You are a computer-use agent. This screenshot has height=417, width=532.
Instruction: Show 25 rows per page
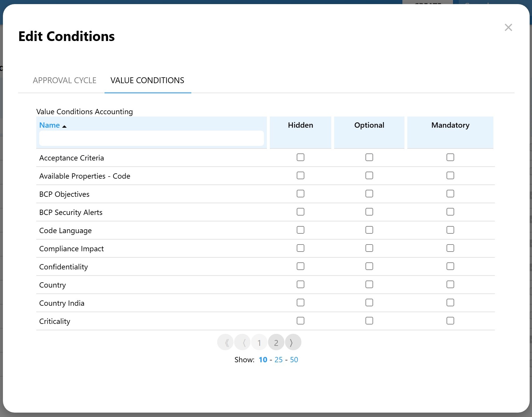[278, 360]
